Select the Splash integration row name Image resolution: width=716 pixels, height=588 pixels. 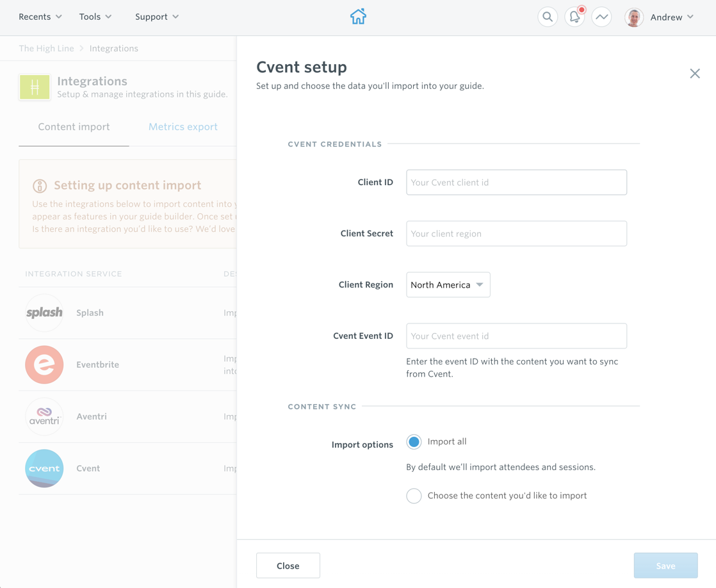[x=90, y=313]
